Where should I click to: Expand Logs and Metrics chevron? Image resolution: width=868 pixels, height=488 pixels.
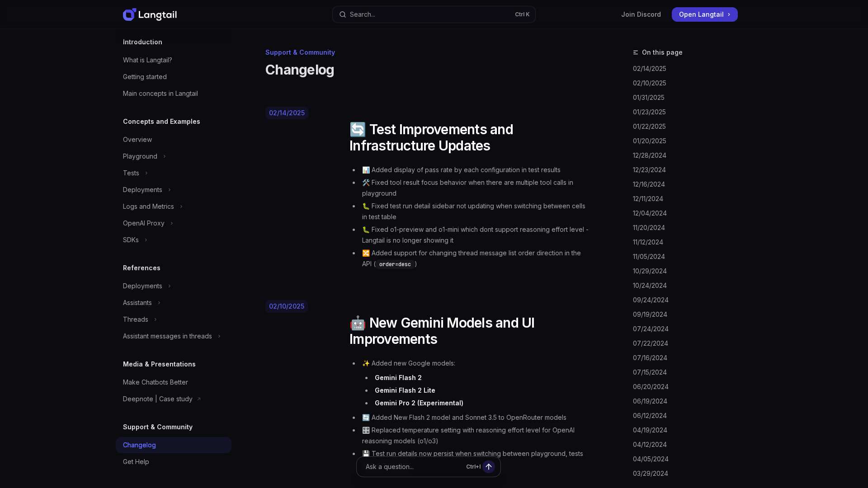point(181,206)
